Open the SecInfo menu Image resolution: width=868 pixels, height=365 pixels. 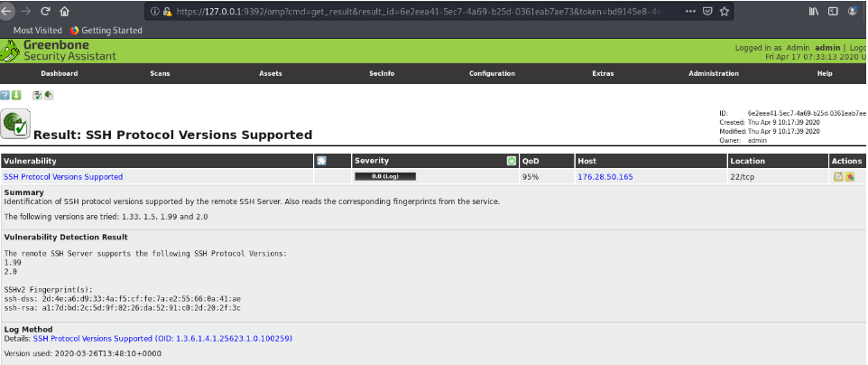pos(382,73)
